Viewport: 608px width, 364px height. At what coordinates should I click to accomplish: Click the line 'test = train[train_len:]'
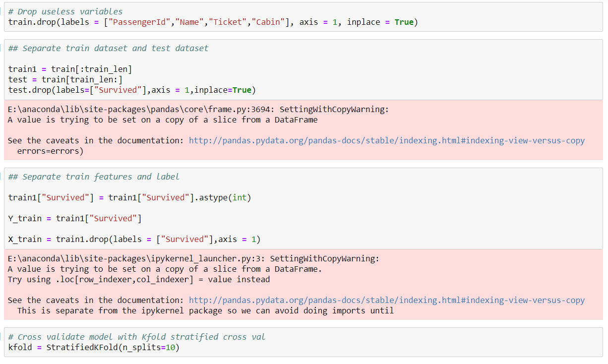click(65, 79)
